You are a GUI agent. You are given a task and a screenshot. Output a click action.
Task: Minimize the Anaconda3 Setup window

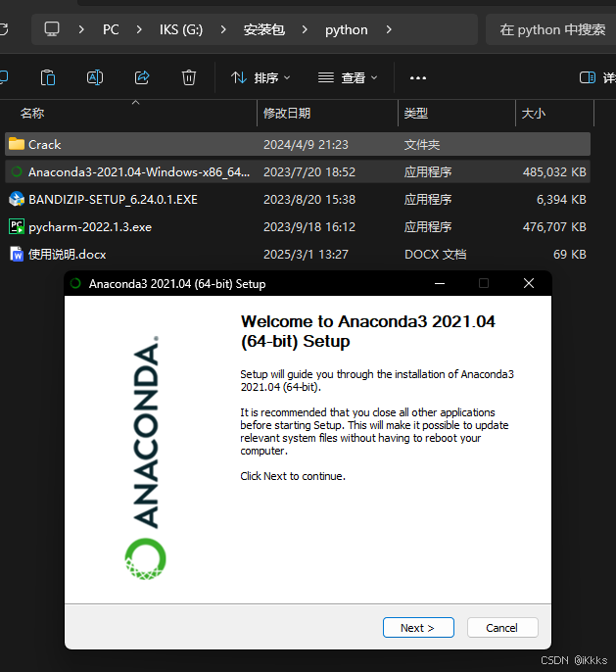tap(440, 283)
